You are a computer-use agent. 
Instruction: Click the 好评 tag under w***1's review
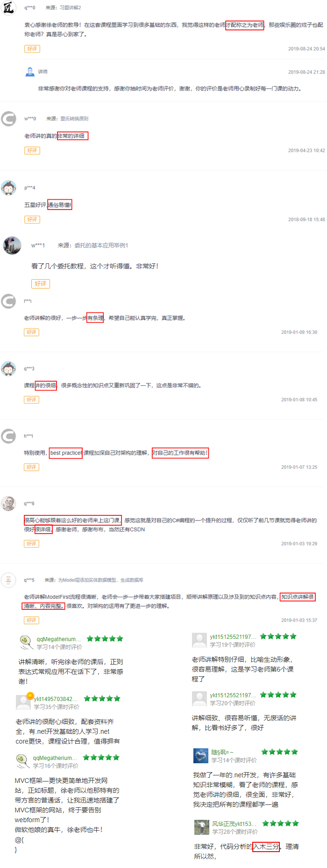[41, 283]
